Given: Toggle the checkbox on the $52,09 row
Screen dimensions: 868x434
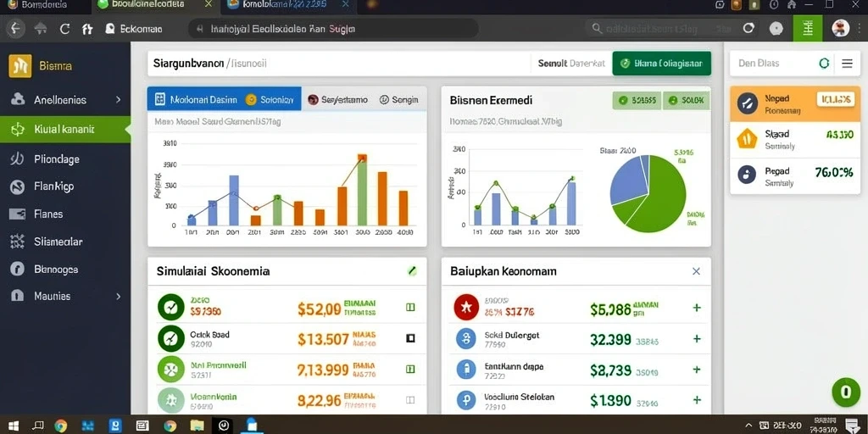Looking at the screenshot, I should (410, 307).
